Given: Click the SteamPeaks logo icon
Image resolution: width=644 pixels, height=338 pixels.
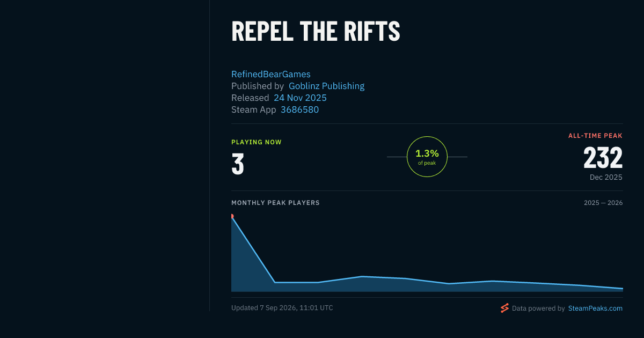Looking at the screenshot, I should (504, 308).
